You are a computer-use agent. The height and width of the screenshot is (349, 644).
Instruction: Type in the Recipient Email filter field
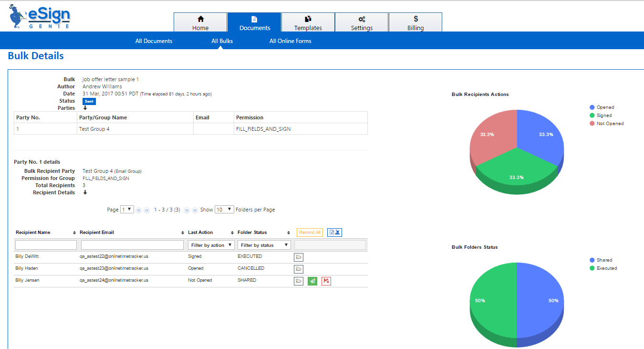(x=132, y=244)
